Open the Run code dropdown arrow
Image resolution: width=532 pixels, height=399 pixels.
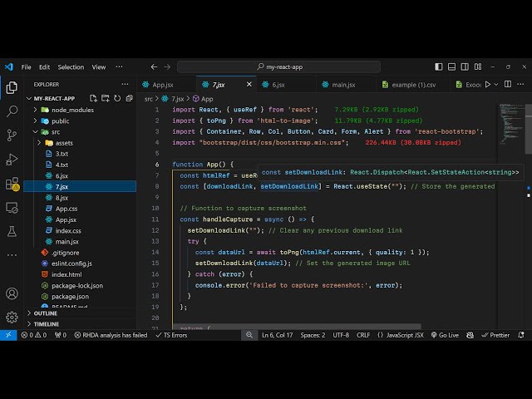[x=495, y=84]
